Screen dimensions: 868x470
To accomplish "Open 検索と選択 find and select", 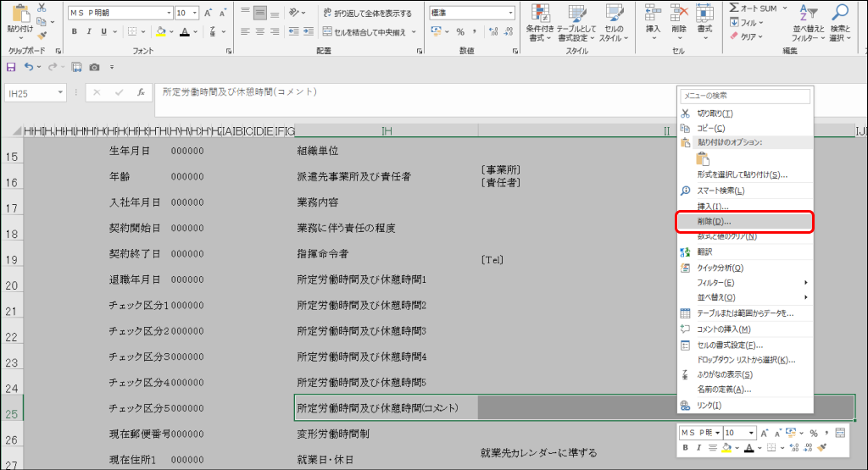I will [840, 23].
